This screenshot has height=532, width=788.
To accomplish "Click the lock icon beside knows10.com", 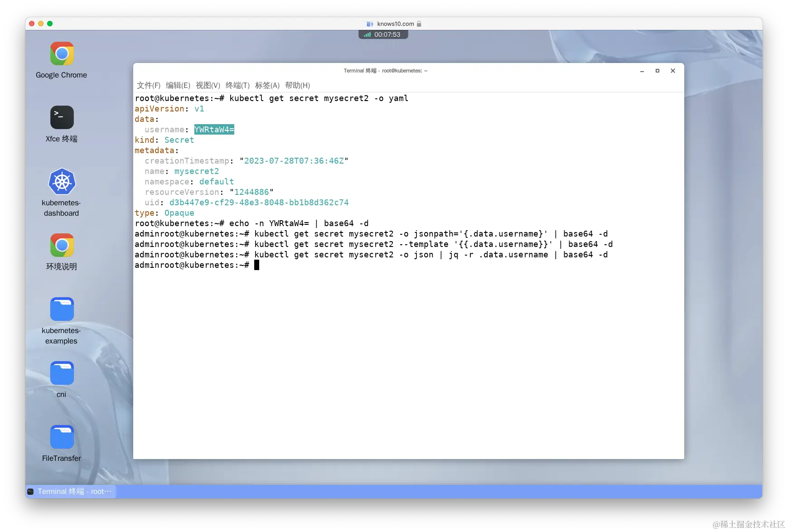I will pos(419,24).
